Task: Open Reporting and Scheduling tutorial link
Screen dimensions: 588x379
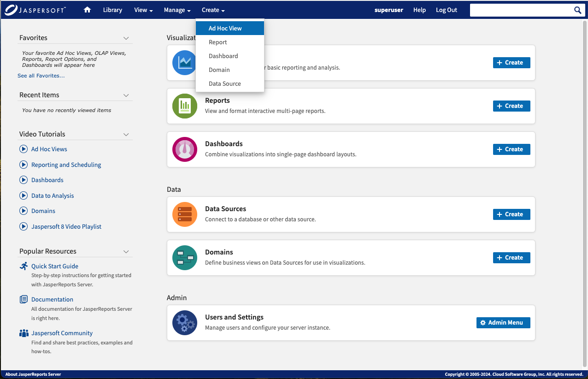Action: click(66, 165)
